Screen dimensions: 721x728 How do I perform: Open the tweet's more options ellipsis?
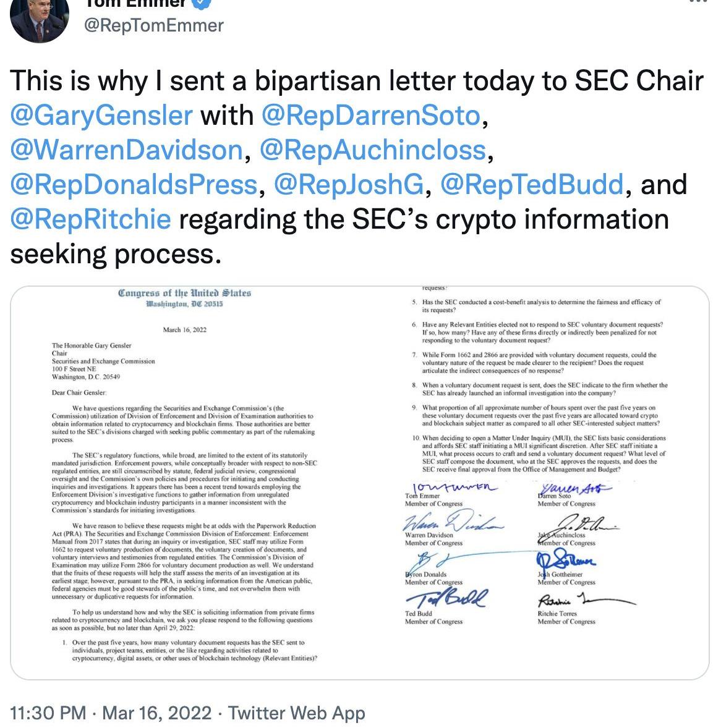pyautogui.click(x=699, y=2)
